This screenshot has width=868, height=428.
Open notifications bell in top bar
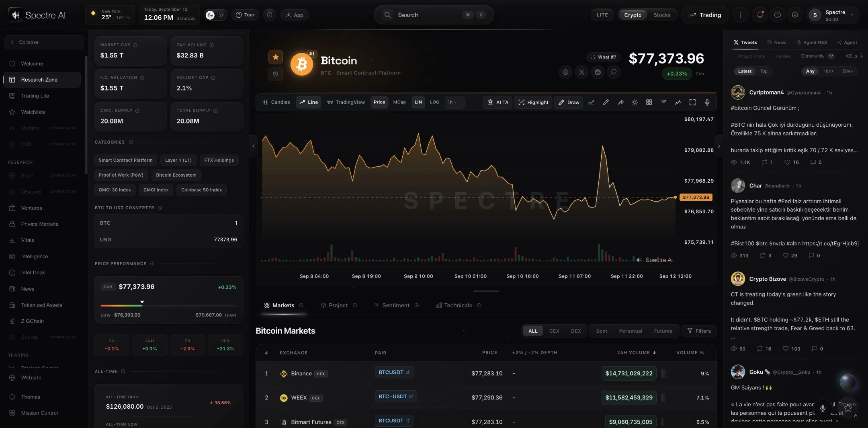click(x=759, y=15)
